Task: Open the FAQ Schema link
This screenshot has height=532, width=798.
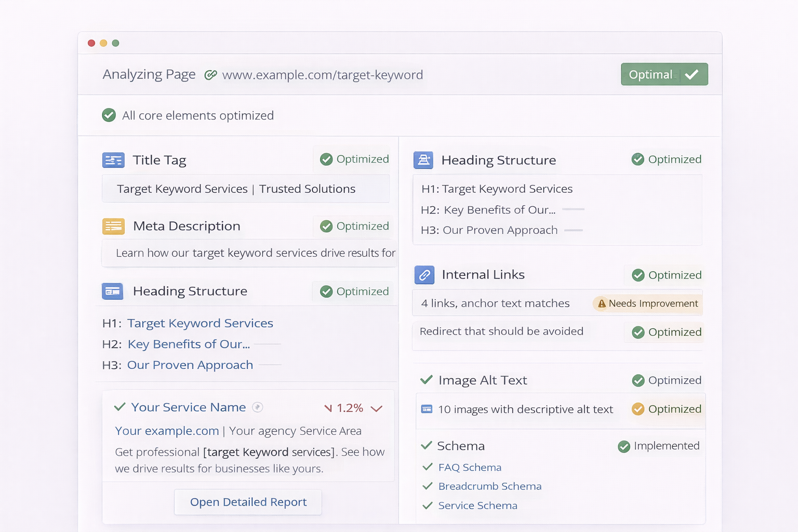Action: point(470,467)
